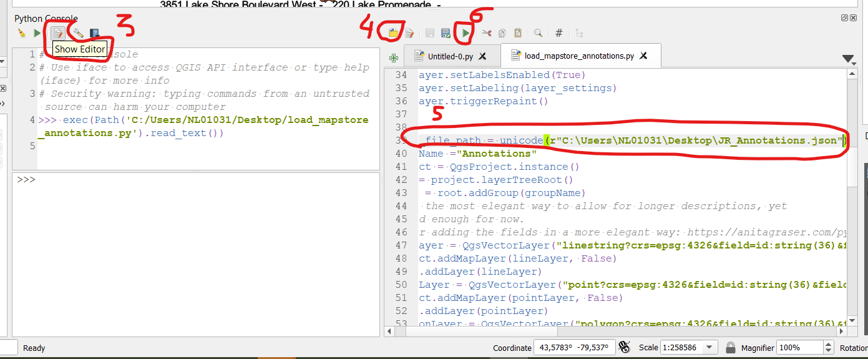Clear the Python console with broom icon
This screenshot has width=868, height=359.
(x=22, y=33)
